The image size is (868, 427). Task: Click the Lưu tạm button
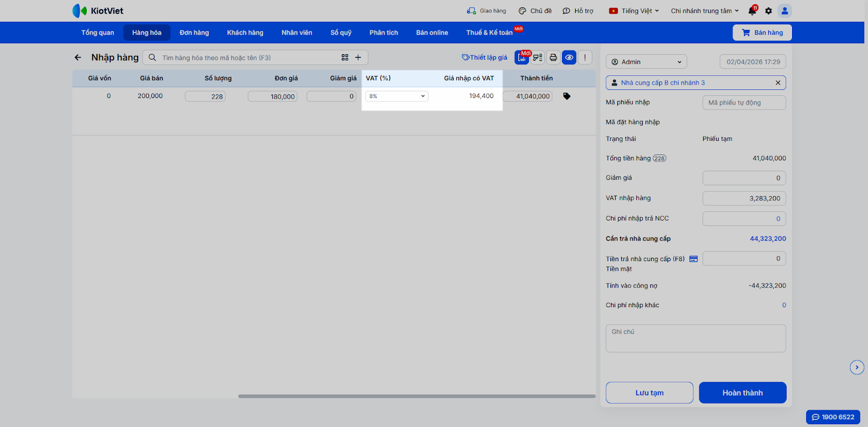(x=649, y=393)
